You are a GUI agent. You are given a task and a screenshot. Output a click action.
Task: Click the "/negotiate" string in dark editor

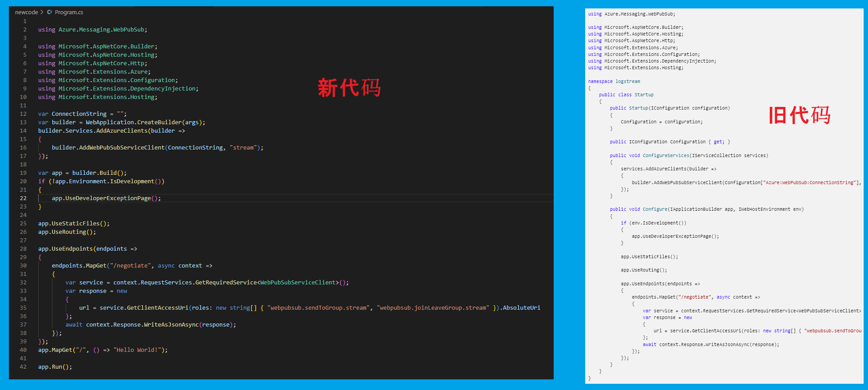point(131,266)
